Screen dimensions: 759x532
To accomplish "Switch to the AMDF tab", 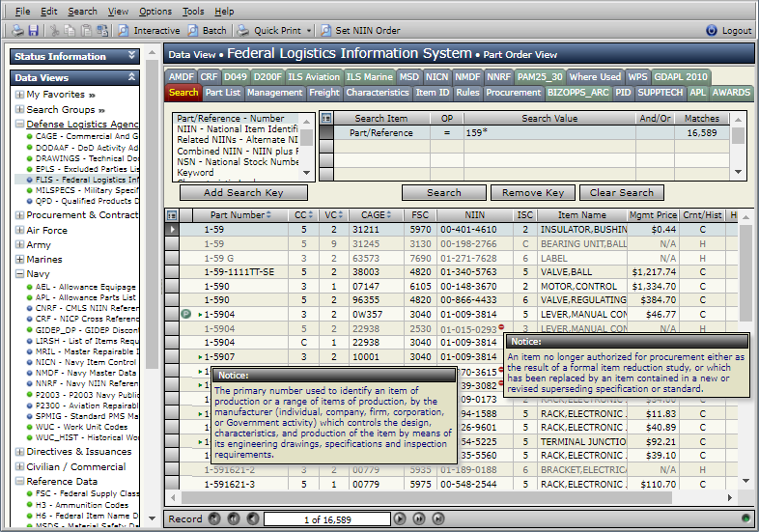I will (x=181, y=77).
